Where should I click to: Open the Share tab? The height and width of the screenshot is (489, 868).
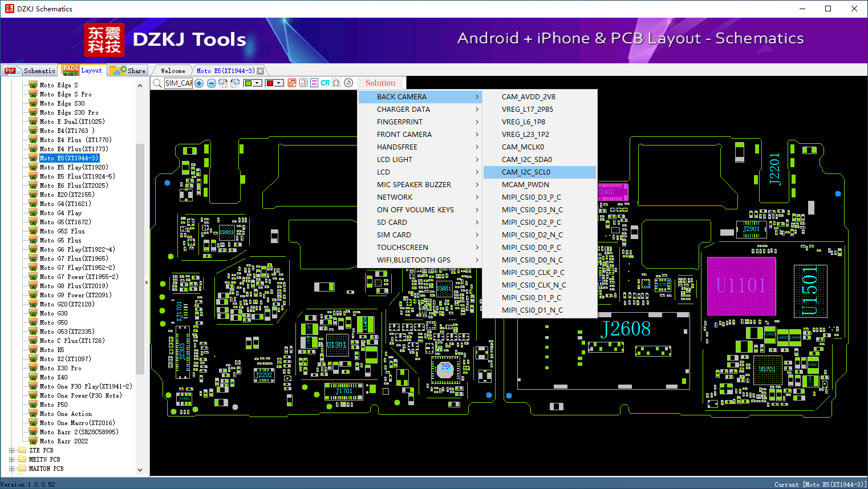click(x=128, y=71)
